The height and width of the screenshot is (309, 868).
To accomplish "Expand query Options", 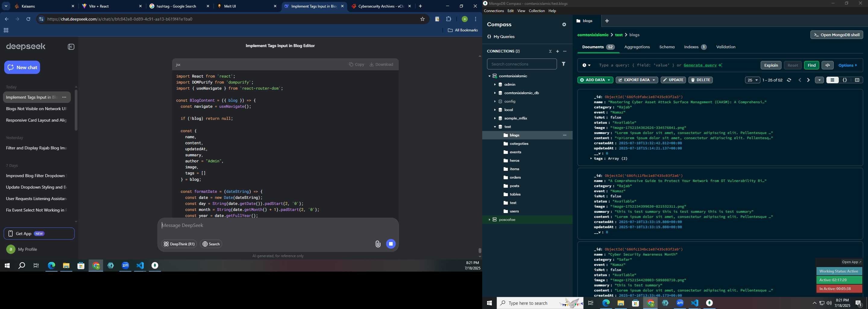I will tap(848, 65).
